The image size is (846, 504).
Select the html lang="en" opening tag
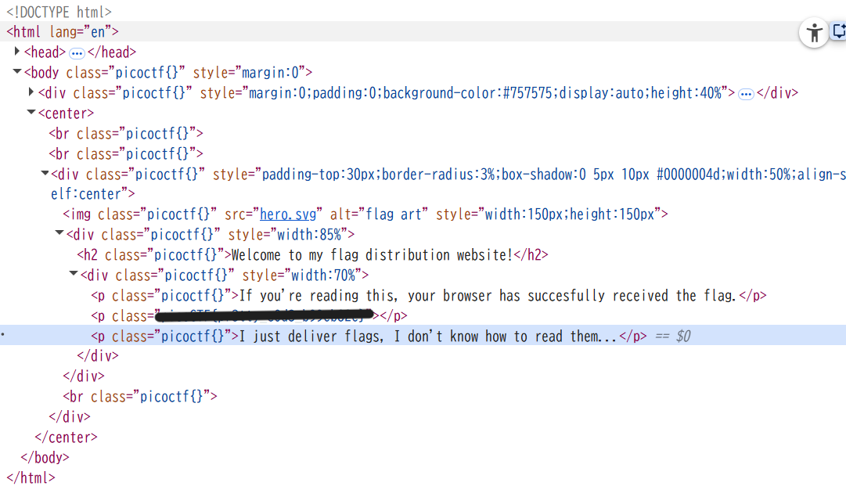click(x=63, y=32)
